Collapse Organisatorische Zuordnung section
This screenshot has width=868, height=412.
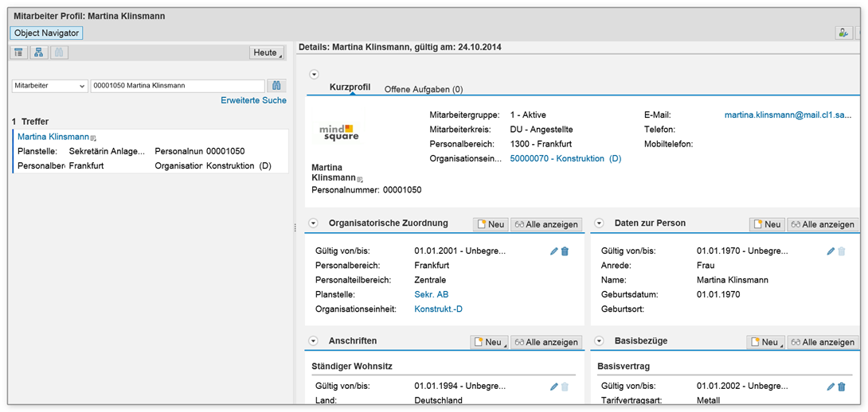click(x=314, y=223)
